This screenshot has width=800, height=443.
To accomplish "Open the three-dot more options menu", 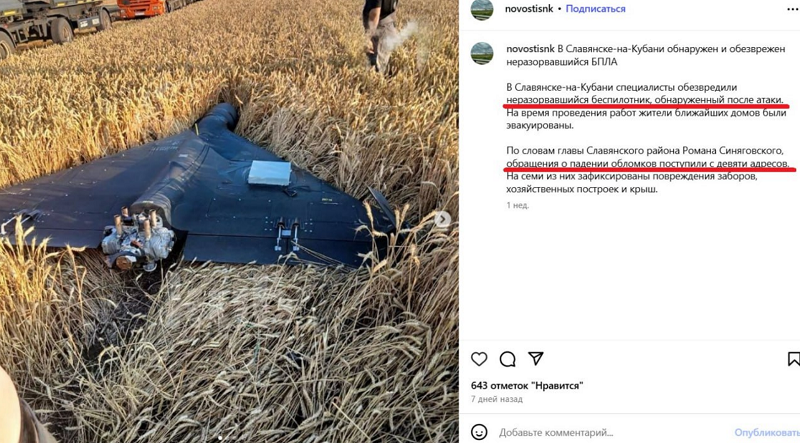I will click(x=793, y=9).
